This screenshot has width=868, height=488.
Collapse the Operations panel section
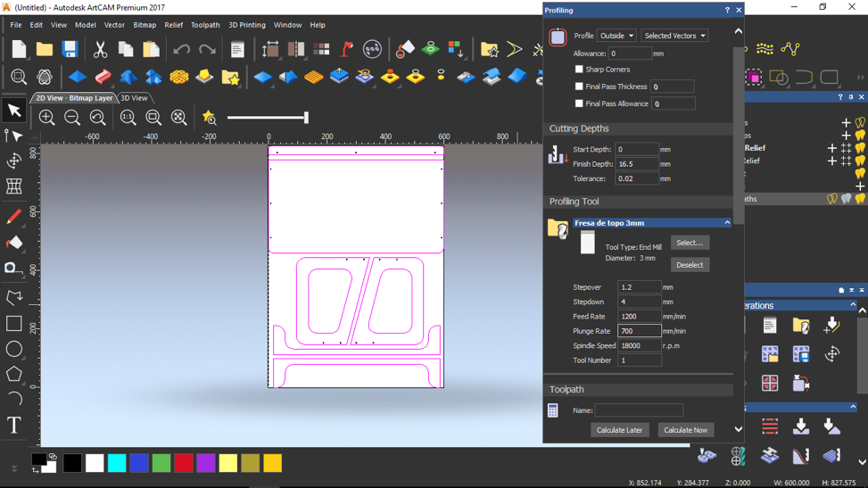(x=853, y=305)
